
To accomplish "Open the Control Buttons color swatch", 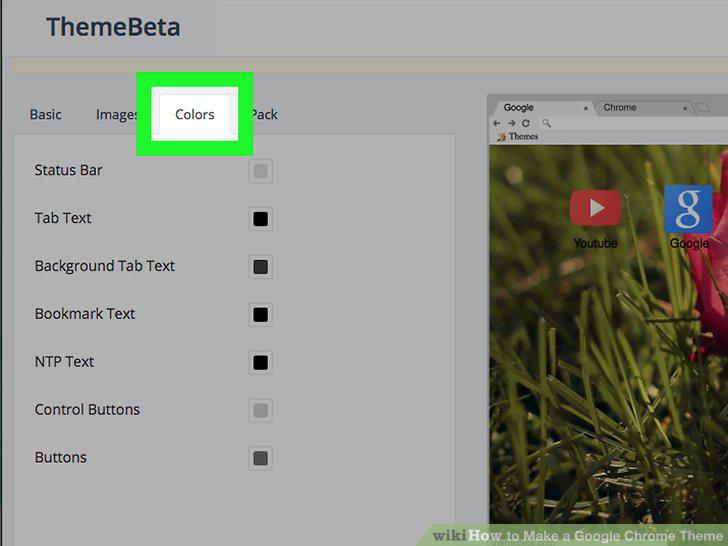I will pos(260,410).
